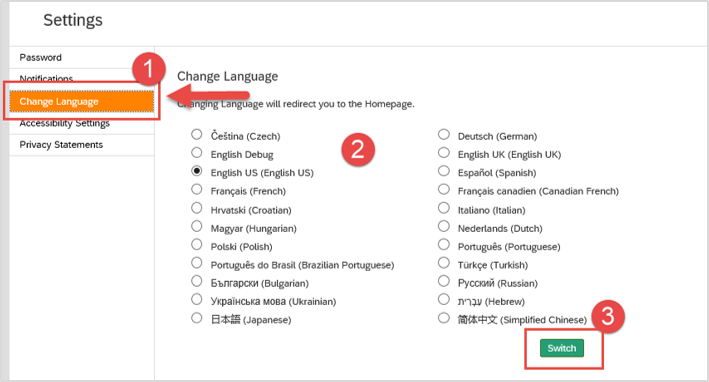Open Accessibility Settings section
The image size is (709, 382).
pyautogui.click(x=81, y=123)
